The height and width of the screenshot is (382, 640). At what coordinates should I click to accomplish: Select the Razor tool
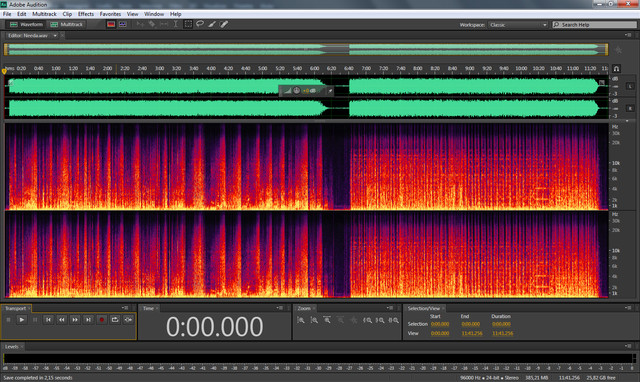coord(152,24)
